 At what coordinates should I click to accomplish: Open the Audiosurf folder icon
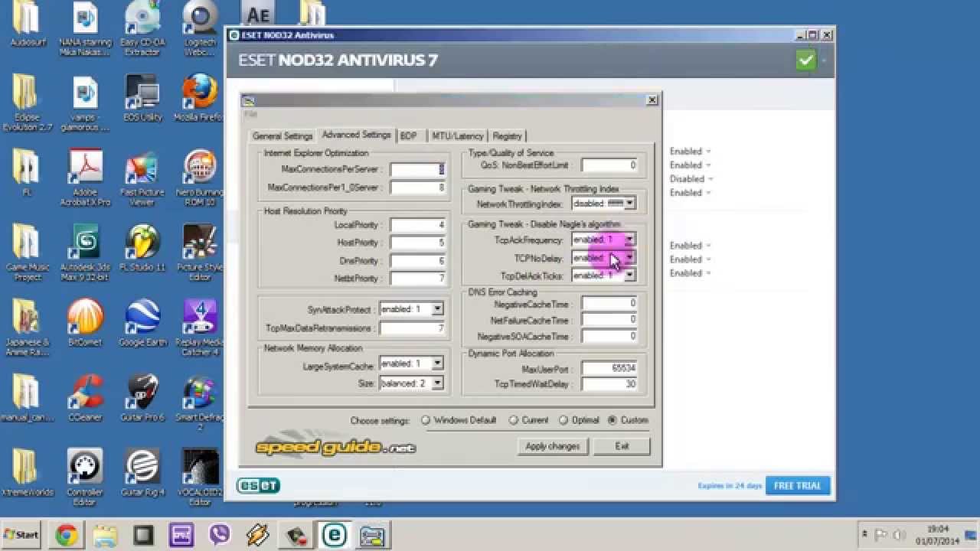point(27,24)
